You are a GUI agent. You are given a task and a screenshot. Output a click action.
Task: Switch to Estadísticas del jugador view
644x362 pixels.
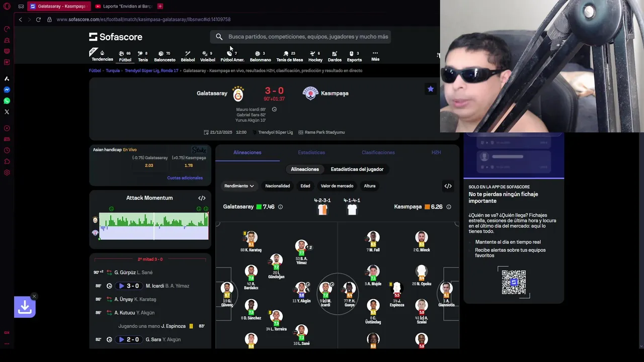(357, 169)
